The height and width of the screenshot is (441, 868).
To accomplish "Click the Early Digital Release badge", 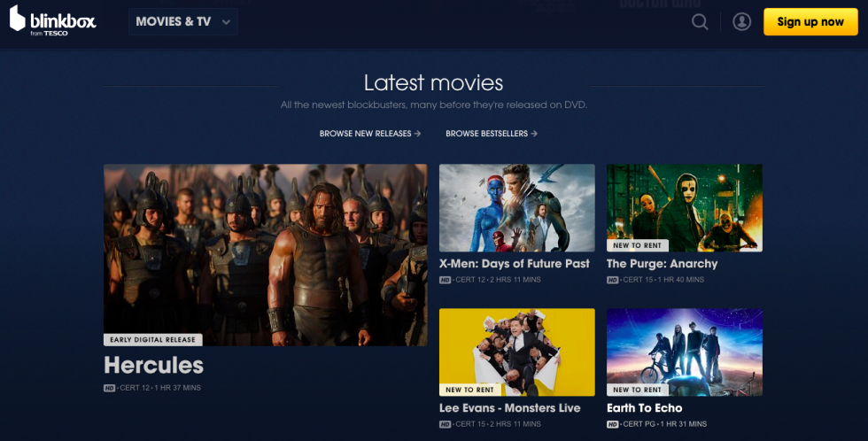I will (x=152, y=340).
